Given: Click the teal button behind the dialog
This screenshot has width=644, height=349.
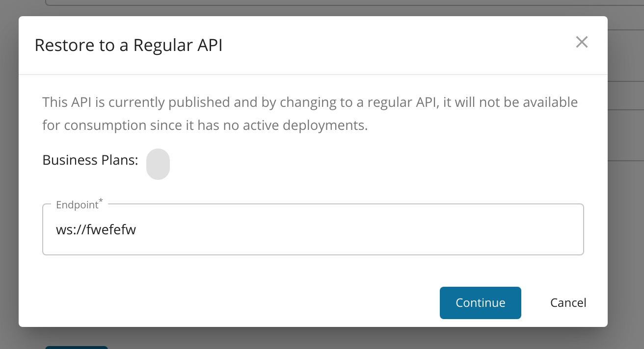Looking at the screenshot, I should (77, 347).
